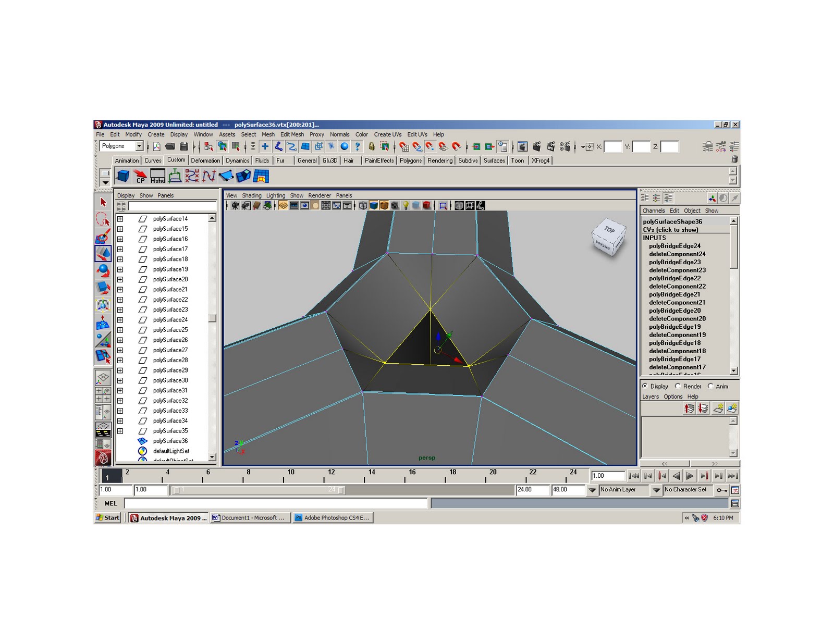
Task: Switch to Document1 Microsoft Word taskbar window
Action: (250, 518)
